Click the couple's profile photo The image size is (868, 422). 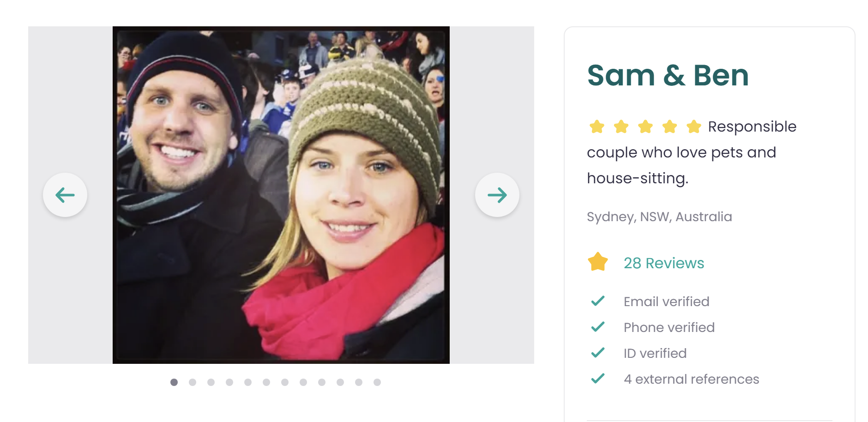coord(281,194)
